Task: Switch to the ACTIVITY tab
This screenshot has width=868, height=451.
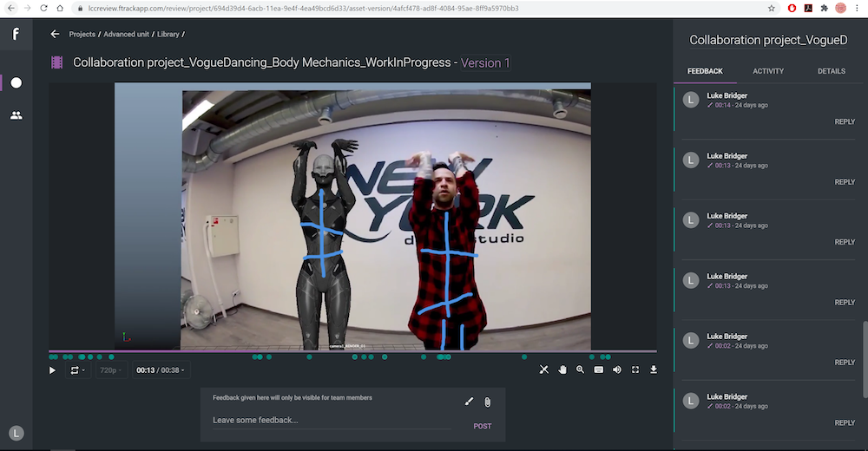Action: click(x=768, y=71)
